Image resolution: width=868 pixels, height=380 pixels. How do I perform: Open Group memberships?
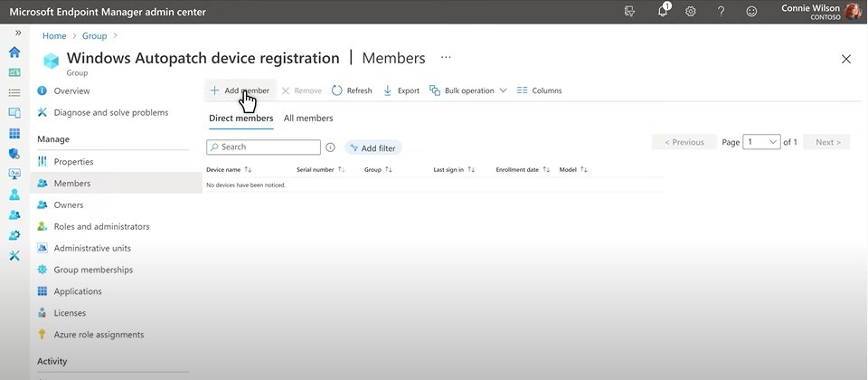[x=93, y=270]
